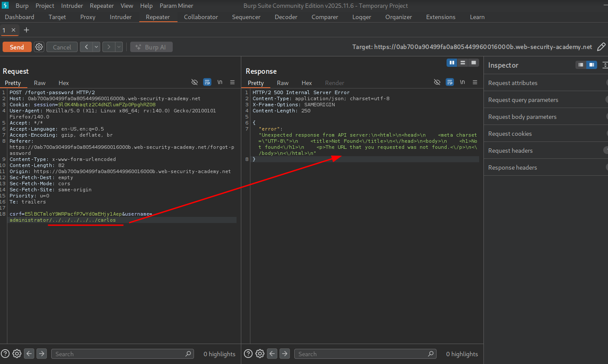Set Inspector to stacked layout icon
608x364 pixels.
581,65
